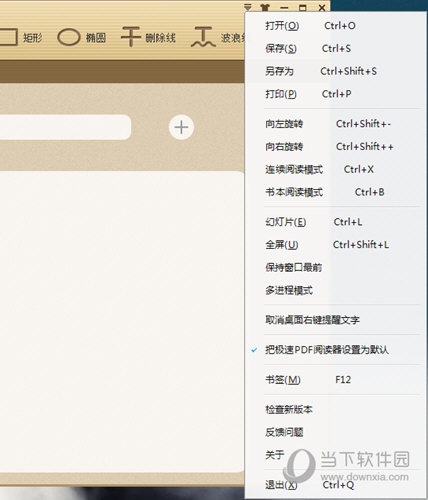Image resolution: width=428 pixels, height=500 pixels.
Task: Open the main menu dropdown arrow in title bar
Action: tap(248, 7)
